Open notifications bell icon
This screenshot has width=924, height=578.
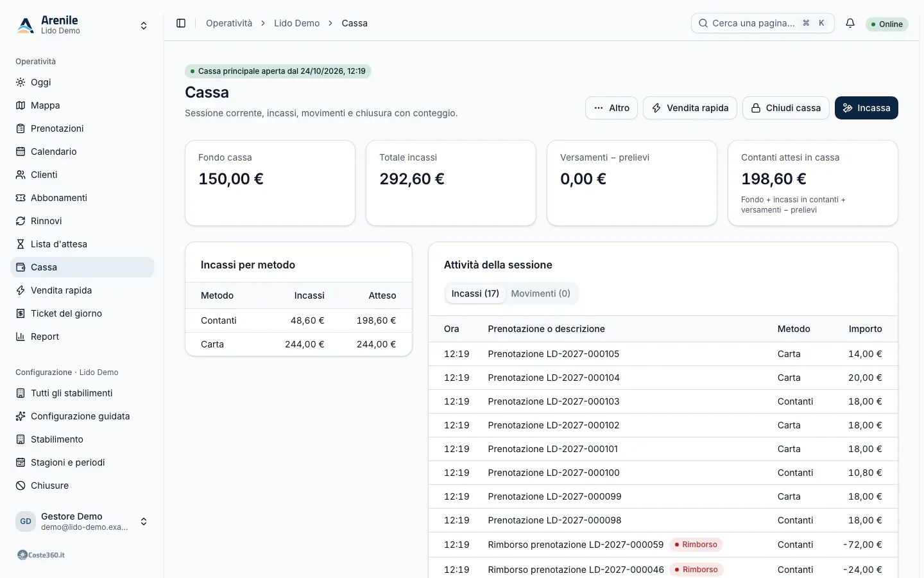(850, 23)
